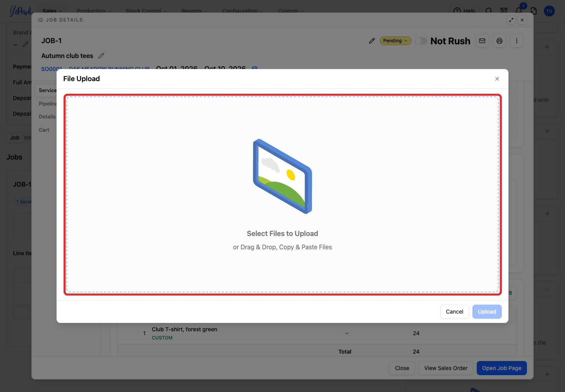
Task: Open the Cart tab
Action: [44, 130]
